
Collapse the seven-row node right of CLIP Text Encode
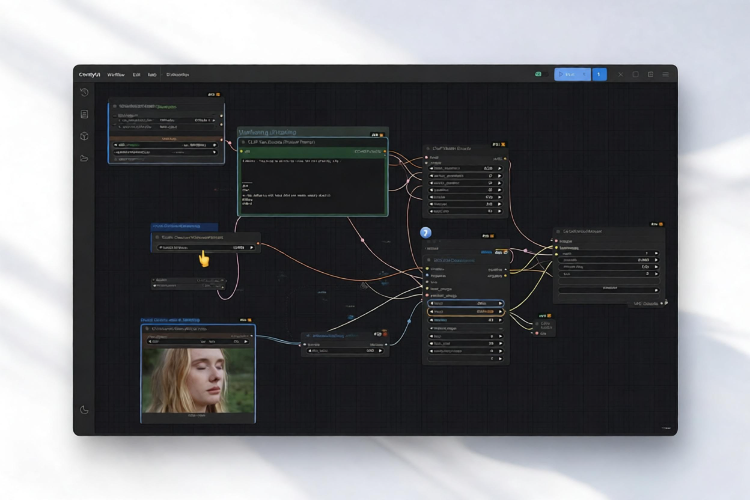pos(428,149)
